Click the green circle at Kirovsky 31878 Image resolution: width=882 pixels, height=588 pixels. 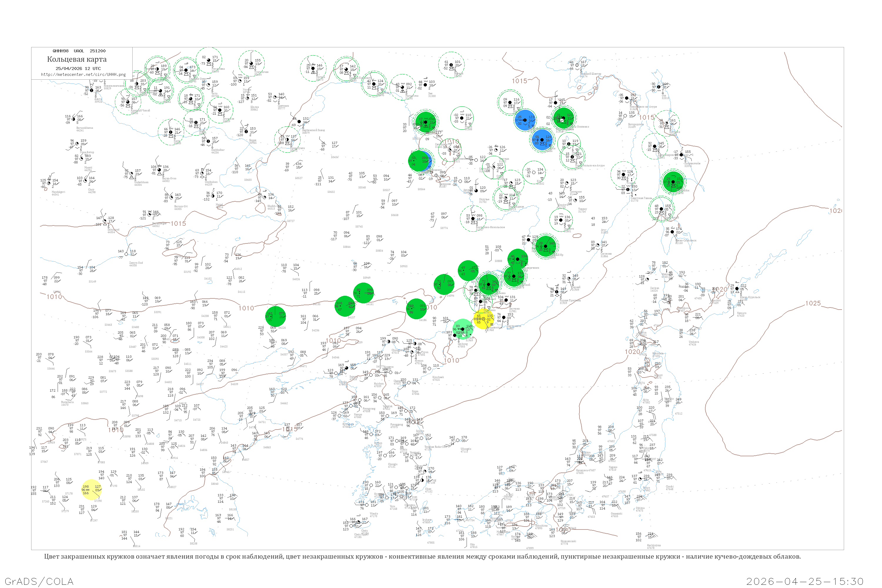(x=514, y=276)
